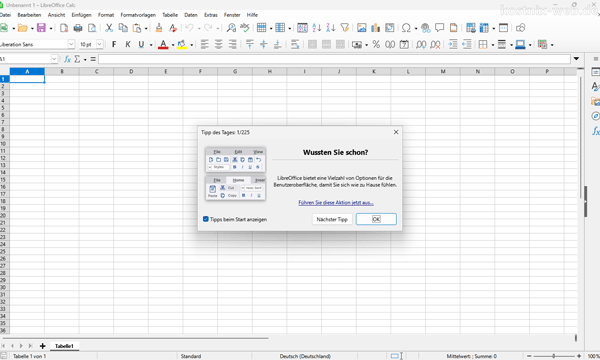Sort descending Z to A

[x=331, y=28]
